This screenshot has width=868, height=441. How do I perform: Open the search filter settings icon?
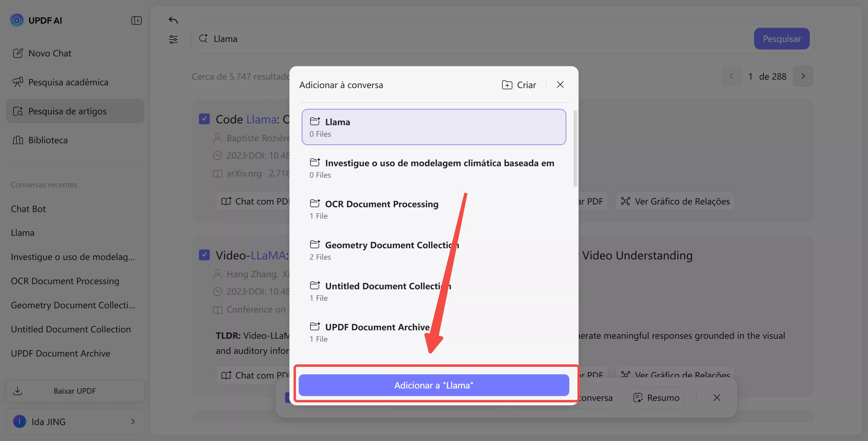pos(173,40)
